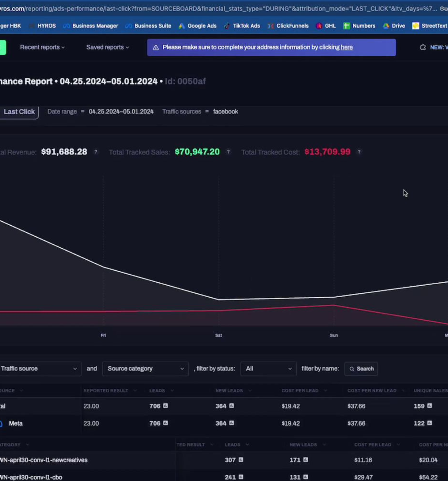Sort by LEADS column in the category table
The image size is (448, 481).
(x=237, y=445)
